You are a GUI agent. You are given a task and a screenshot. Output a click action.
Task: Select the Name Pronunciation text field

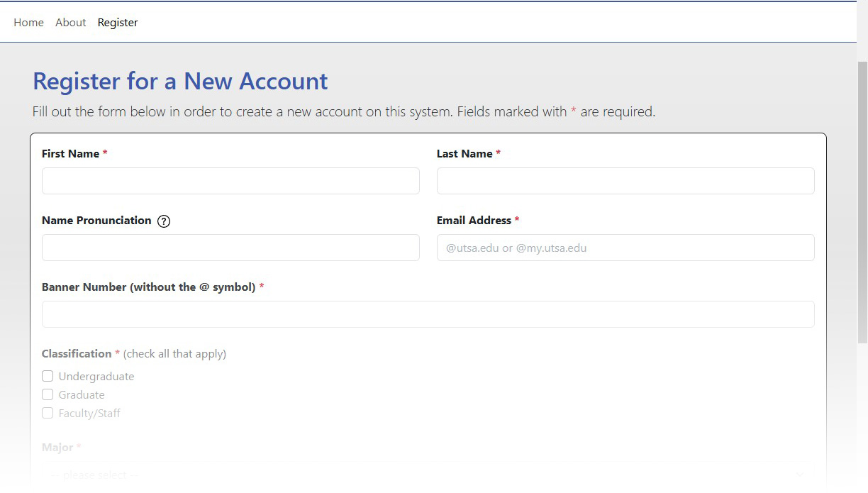230,248
